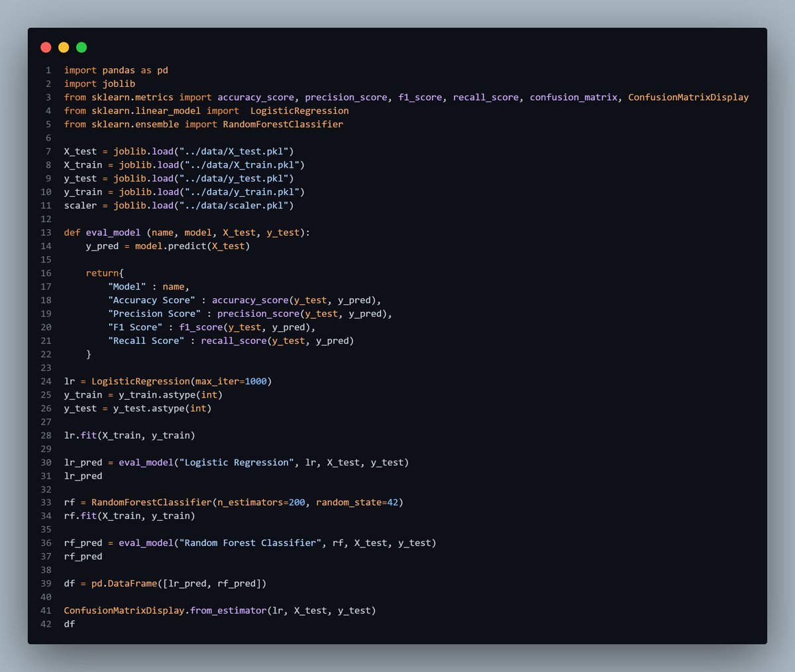Image resolution: width=795 pixels, height=672 pixels.
Task: Click "recall_score" in the line 3 import
Action: 486,97
